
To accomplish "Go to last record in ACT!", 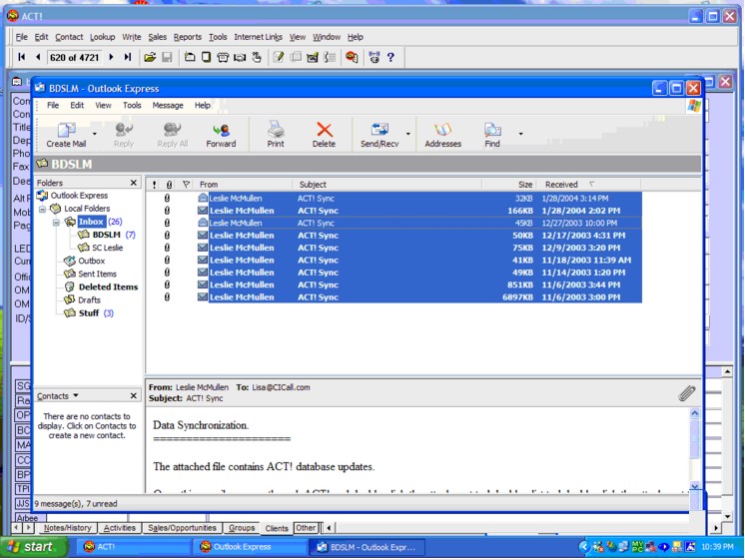I will (128, 57).
